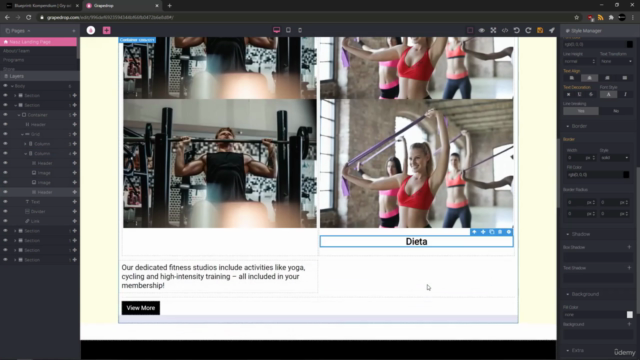The image size is (640, 360).
Task: Redo the last change
Action: 528,30
